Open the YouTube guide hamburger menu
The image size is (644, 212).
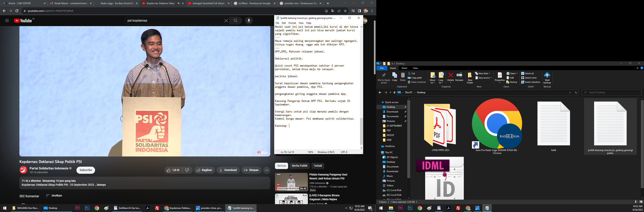point(7,21)
